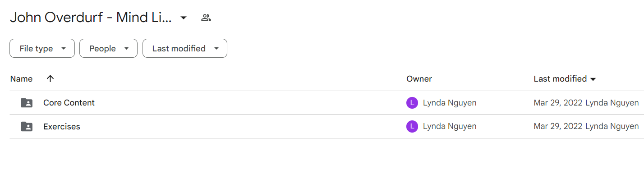Click owner name Lynda Nguyen for Exercises
This screenshot has height=170, width=644.
click(x=450, y=127)
